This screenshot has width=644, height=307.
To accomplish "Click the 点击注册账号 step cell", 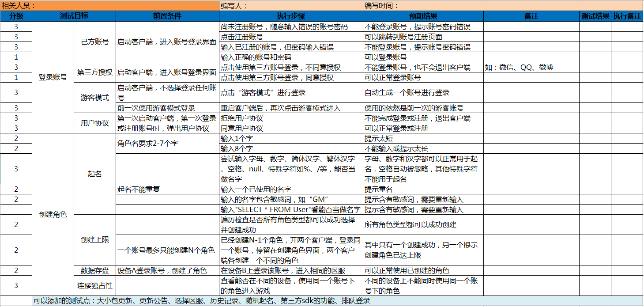I will tap(291, 37).
